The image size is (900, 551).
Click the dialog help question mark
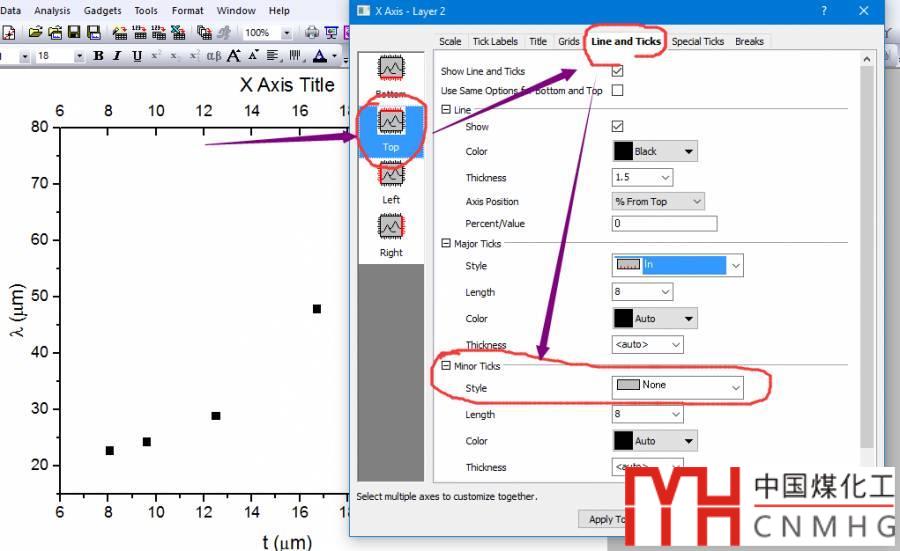pos(824,11)
